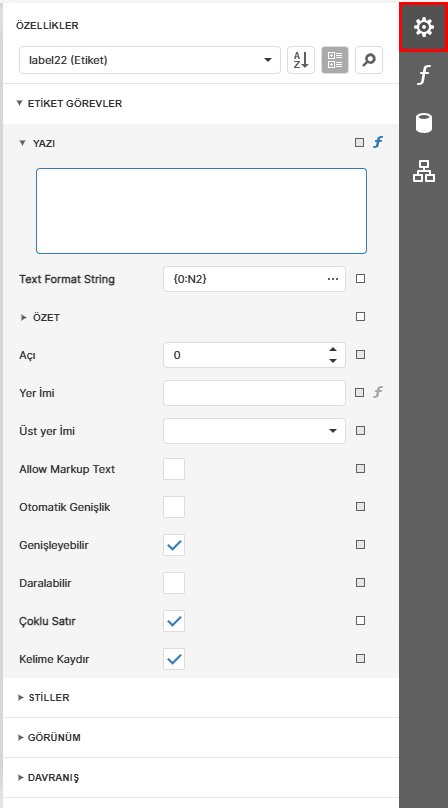This screenshot has width=448, height=808.
Task: Uncheck the Genişleyebilir checkbox
Action: [174, 545]
